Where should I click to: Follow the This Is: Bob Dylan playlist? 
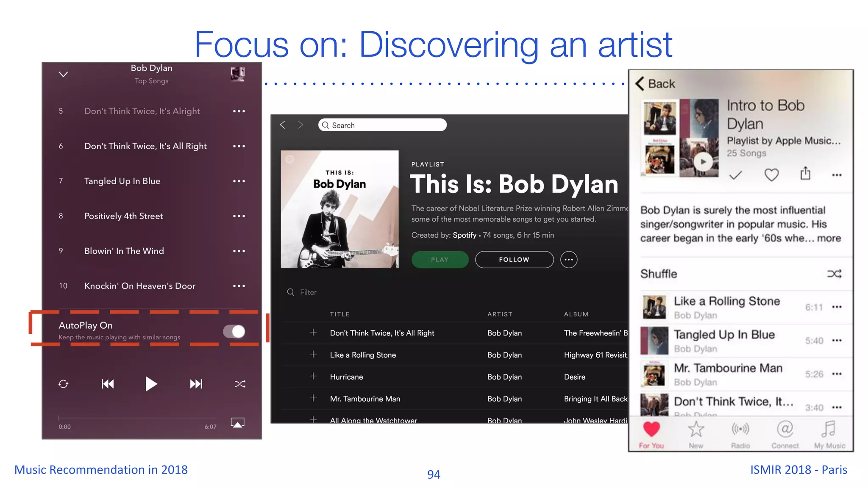click(x=514, y=260)
